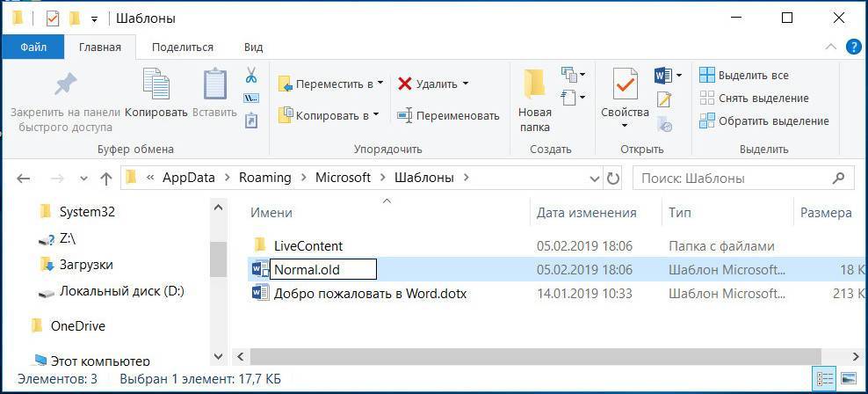
Task: Click the red Delete X icon
Action: (405, 84)
